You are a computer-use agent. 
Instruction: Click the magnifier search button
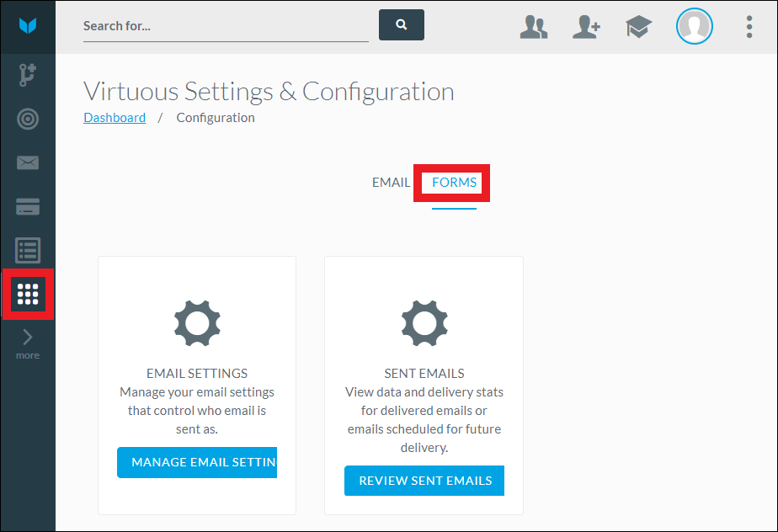point(402,24)
